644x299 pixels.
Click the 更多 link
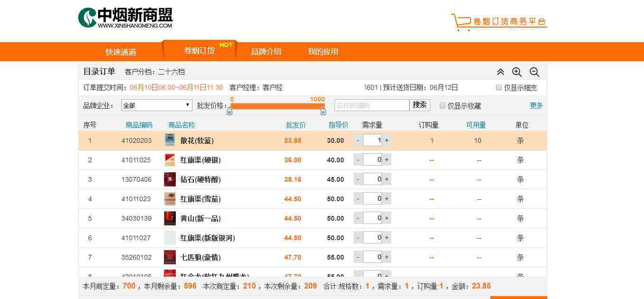pos(536,105)
